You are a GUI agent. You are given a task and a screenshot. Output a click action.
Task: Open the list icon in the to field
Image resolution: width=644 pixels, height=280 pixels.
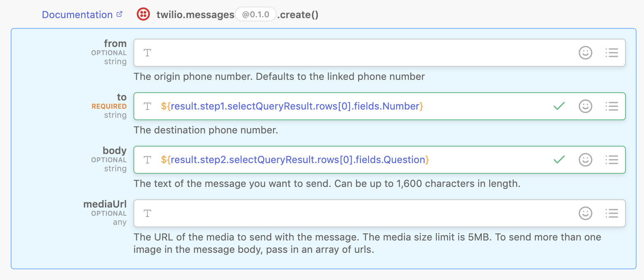pos(611,106)
